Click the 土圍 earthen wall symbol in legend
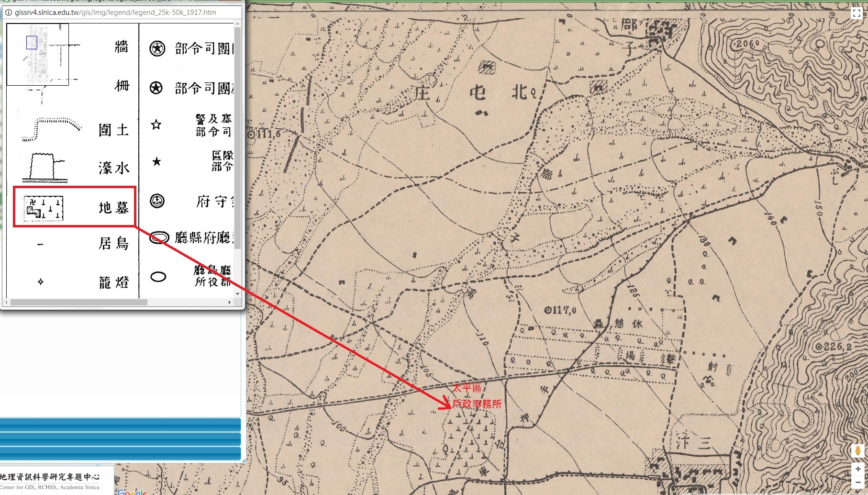 (x=51, y=129)
